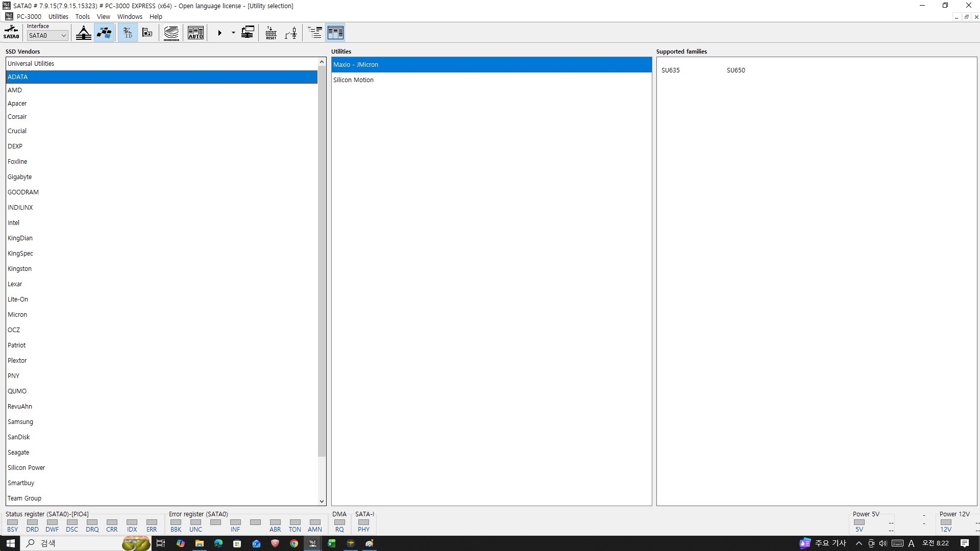This screenshot has height=551, width=980.
Task: Open File Explorer from the taskbar
Action: (199, 543)
